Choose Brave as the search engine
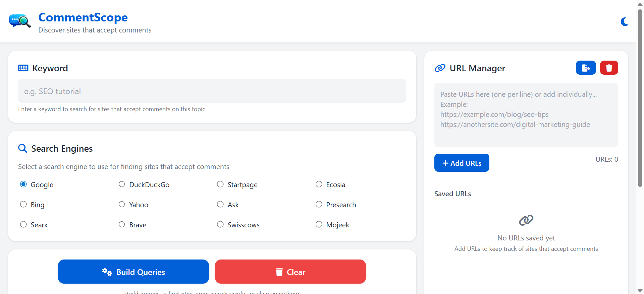Viewport: 644px width, 294px height. pos(122,225)
